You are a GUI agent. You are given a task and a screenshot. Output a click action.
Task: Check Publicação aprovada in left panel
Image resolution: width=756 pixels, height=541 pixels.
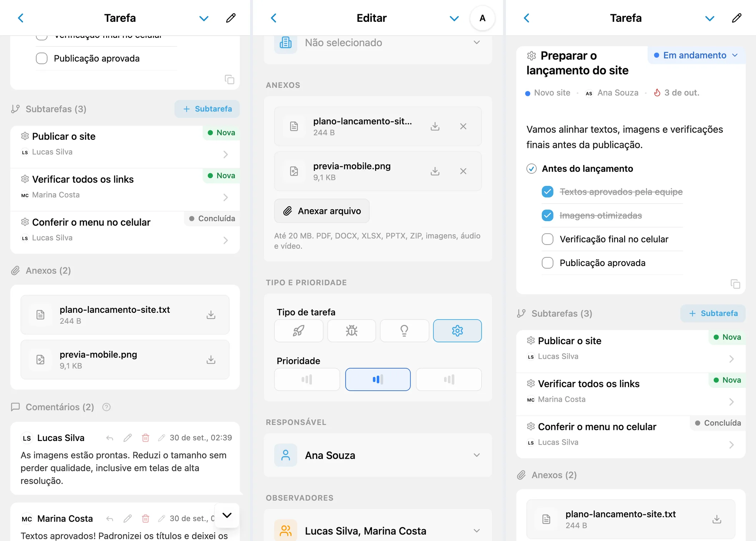pyautogui.click(x=42, y=59)
